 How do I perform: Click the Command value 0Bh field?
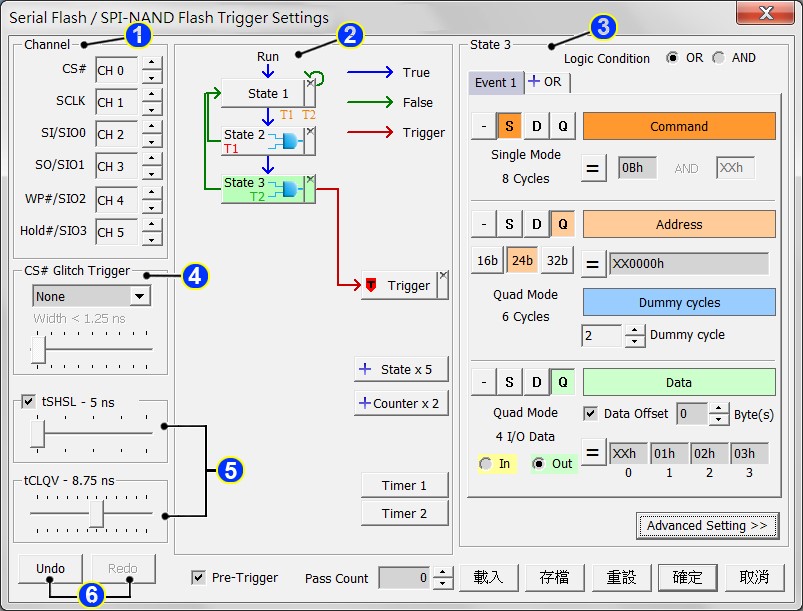click(636, 169)
